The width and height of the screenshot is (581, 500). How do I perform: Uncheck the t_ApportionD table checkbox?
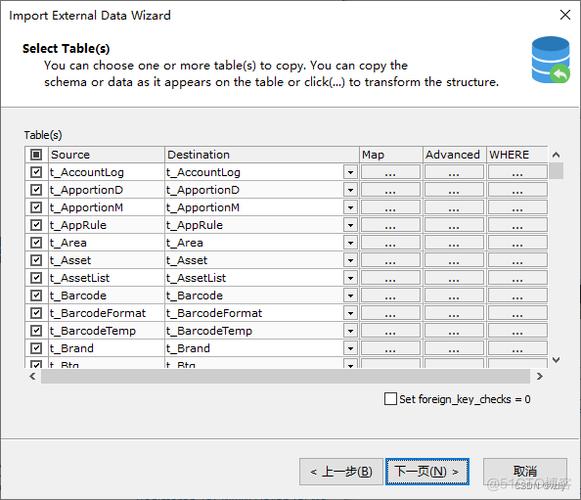[36, 190]
